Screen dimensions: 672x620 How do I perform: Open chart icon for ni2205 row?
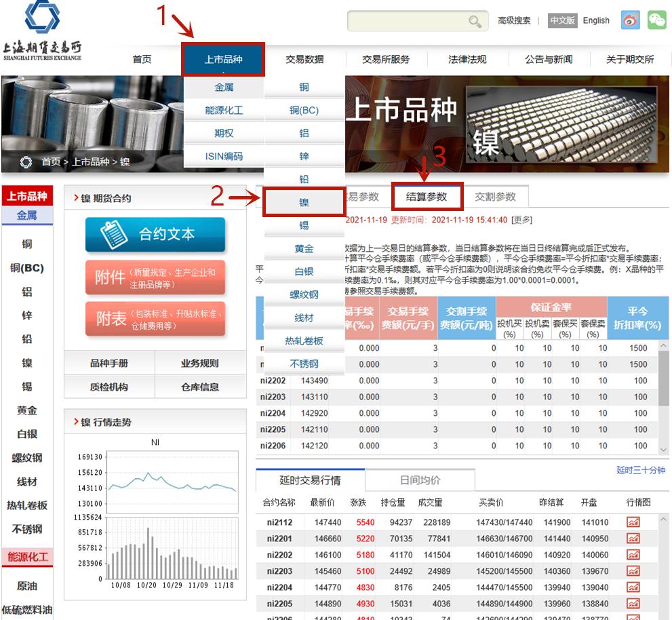tap(633, 603)
